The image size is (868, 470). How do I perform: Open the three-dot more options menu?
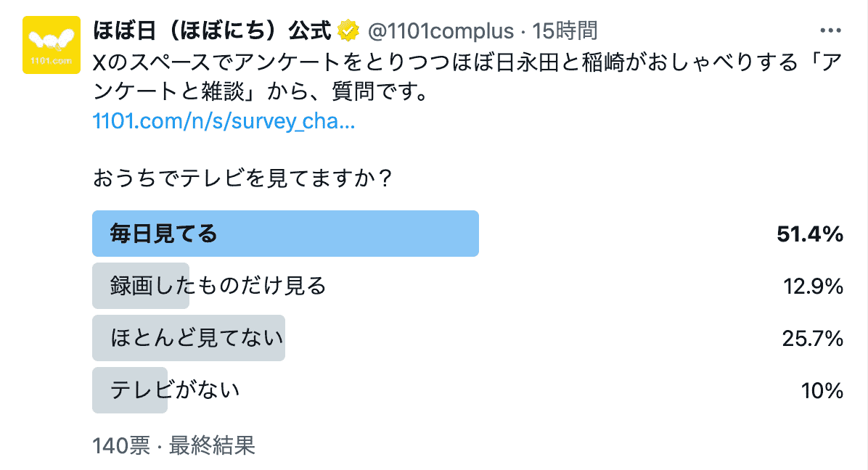tap(829, 31)
